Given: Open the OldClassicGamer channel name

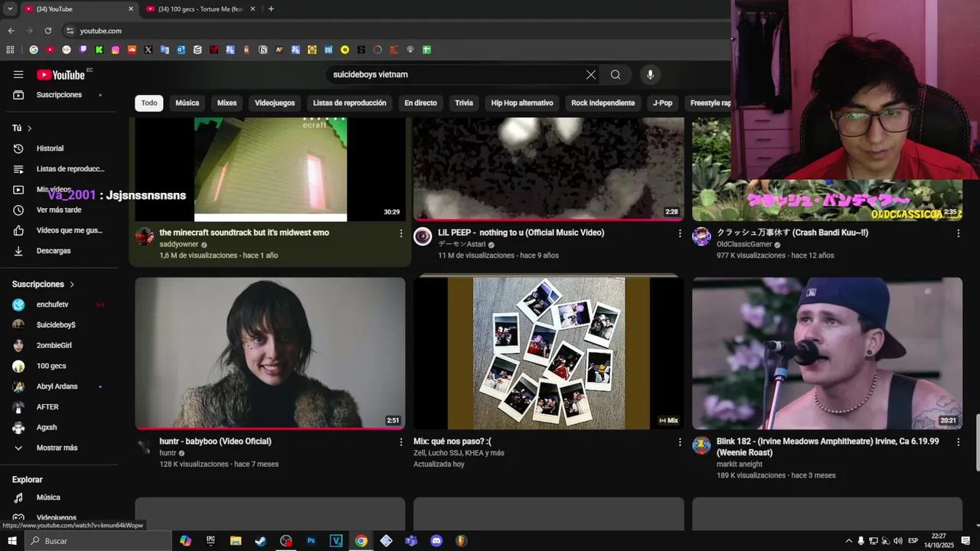Looking at the screenshot, I should [x=744, y=244].
